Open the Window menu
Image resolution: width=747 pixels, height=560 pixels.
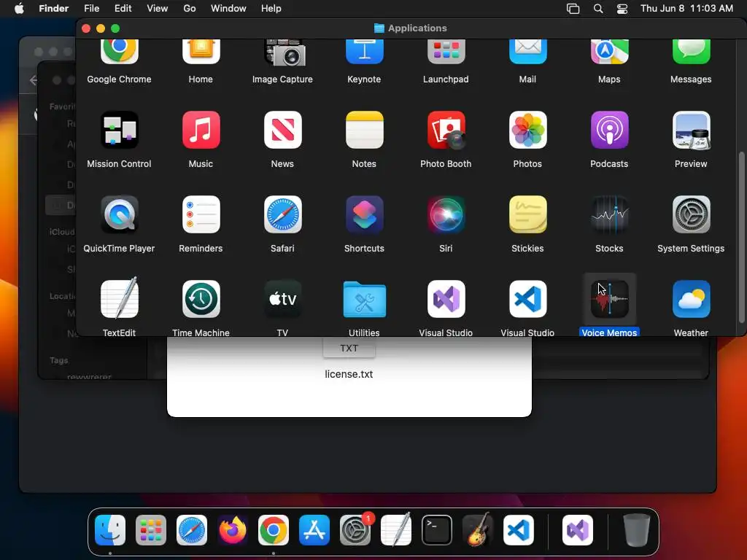pos(228,9)
